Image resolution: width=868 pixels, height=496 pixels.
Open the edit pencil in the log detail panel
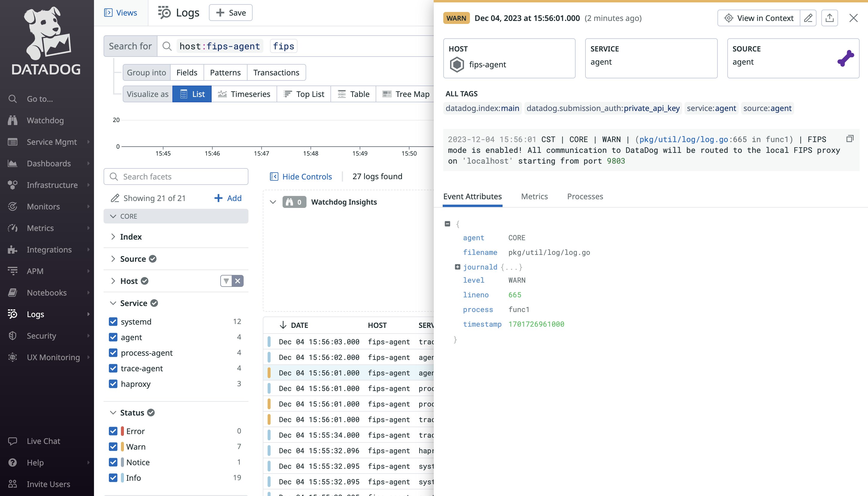click(808, 18)
